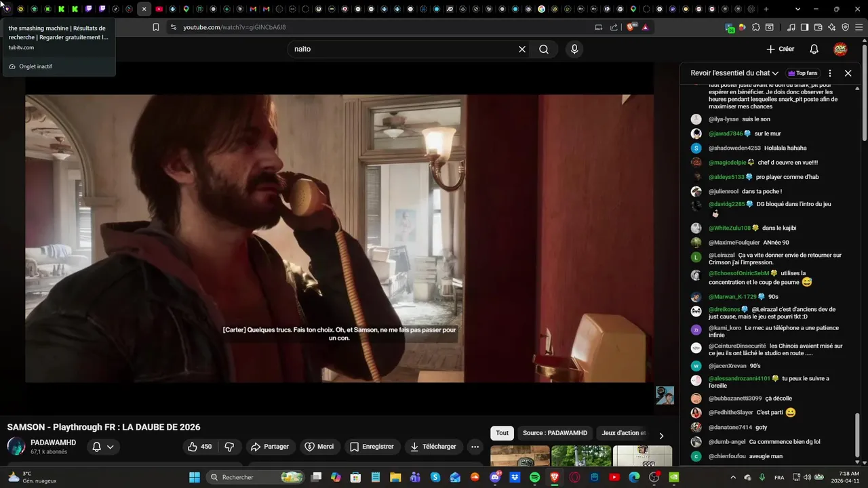Close the chat replay panel
Image resolution: width=868 pixels, height=488 pixels.
[x=848, y=73]
